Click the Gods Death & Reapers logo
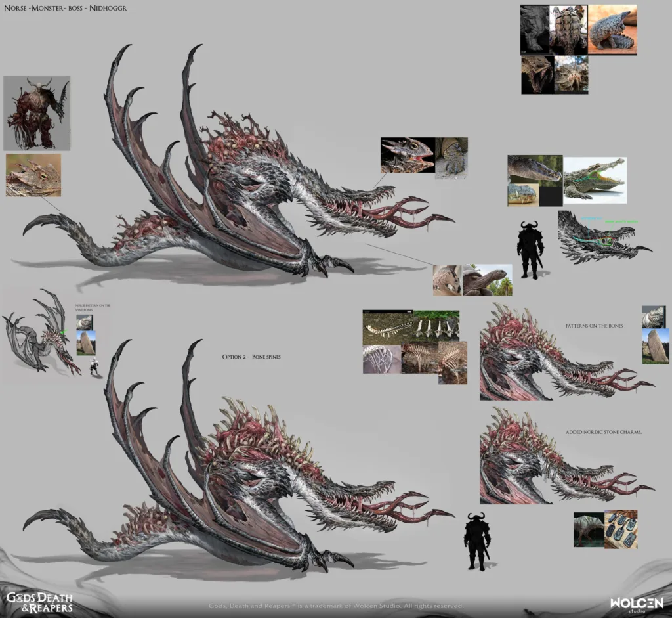Viewport: 672px width, 618px height. [39, 602]
